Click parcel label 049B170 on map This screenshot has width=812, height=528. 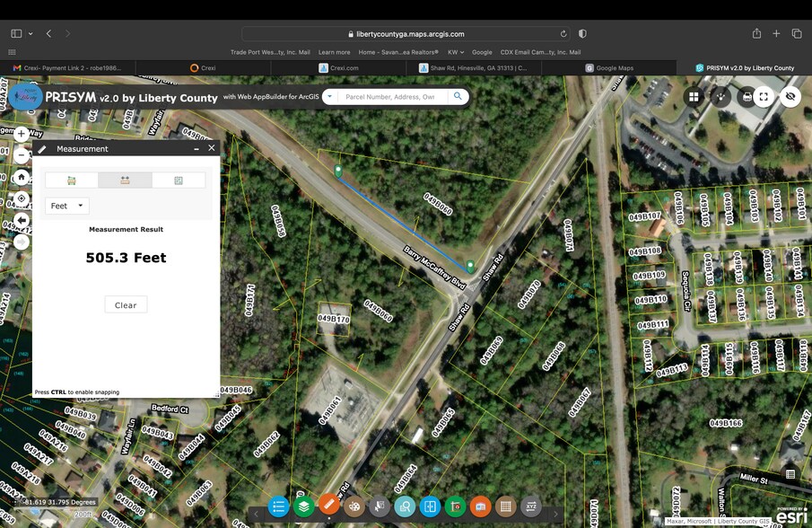[334, 319]
